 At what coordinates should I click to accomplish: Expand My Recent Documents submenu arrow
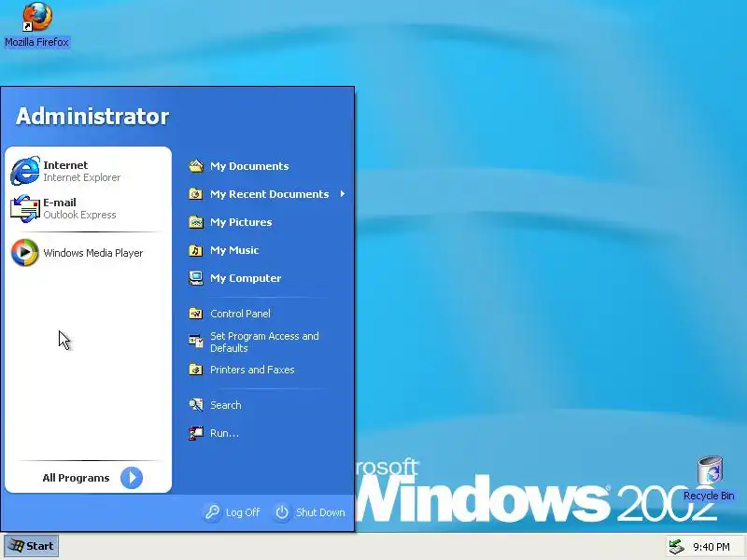343,194
